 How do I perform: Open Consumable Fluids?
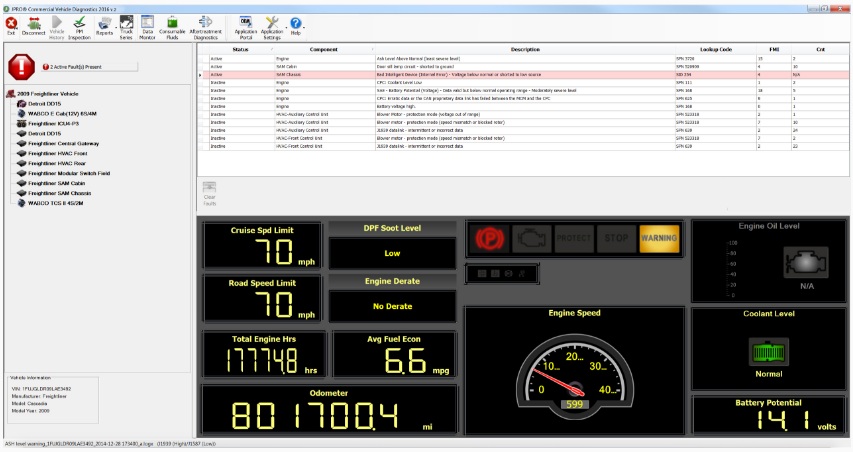pyautogui.click(x=173, y=24)
